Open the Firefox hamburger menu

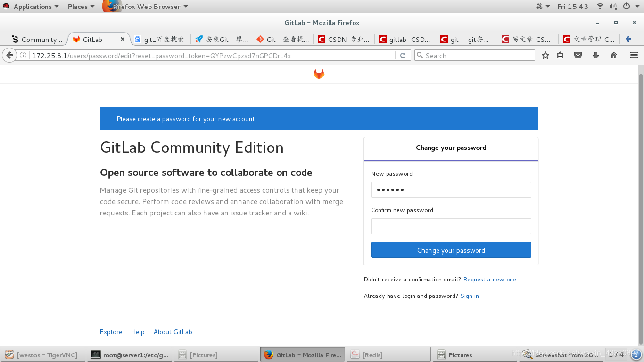634,55
